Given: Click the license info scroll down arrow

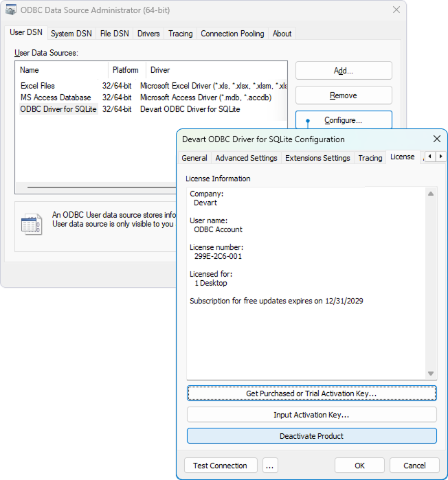Looking at the screenshot, I should click(431, 374).
